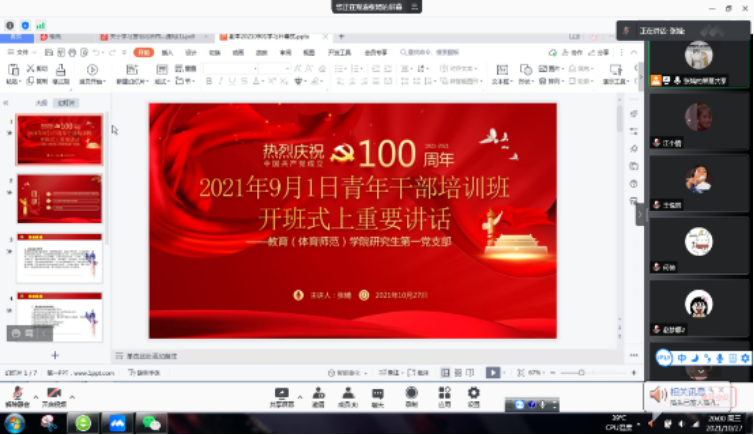Unmute the microphone in meeting toolbar

point(17,394)
